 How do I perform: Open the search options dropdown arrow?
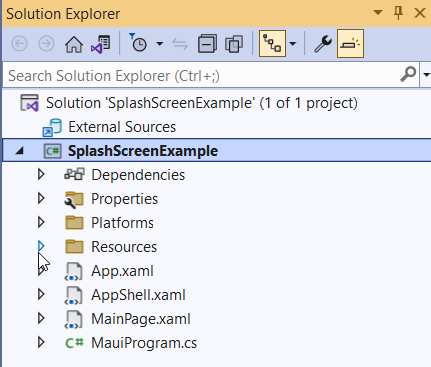tap(426, 75)
